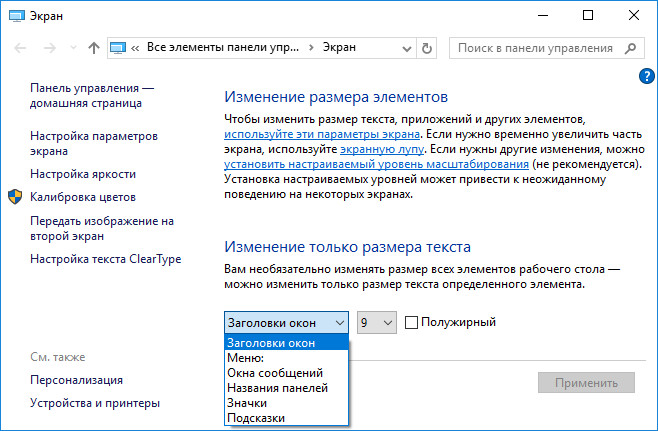The width and height of the screenshot is (658, 431).
Task: Select Подсказки in the dropdown list
Action: pyautogui.click(x=286, y=418)
